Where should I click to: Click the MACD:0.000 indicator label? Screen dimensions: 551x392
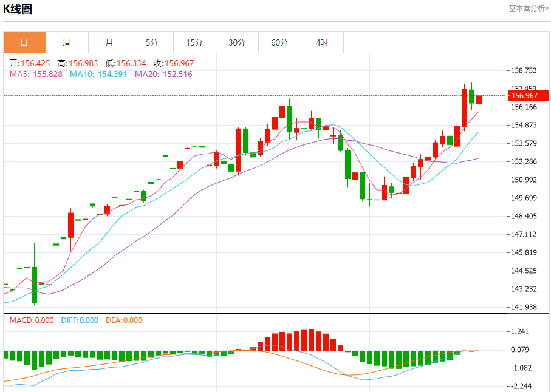(32, 320)
